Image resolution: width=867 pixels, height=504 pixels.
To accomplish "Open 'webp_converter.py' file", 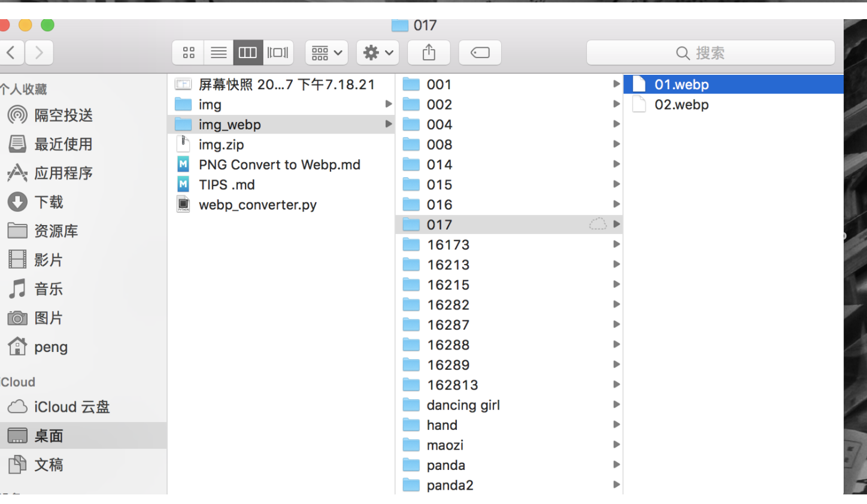I will (x=257, y=204).
